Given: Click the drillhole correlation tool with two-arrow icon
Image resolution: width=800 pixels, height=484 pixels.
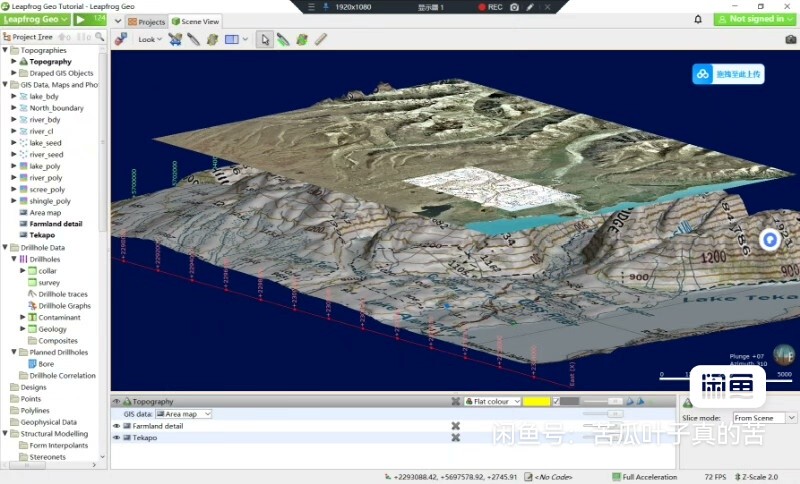Looking at the screenshot, I should (x=175, y=39).
